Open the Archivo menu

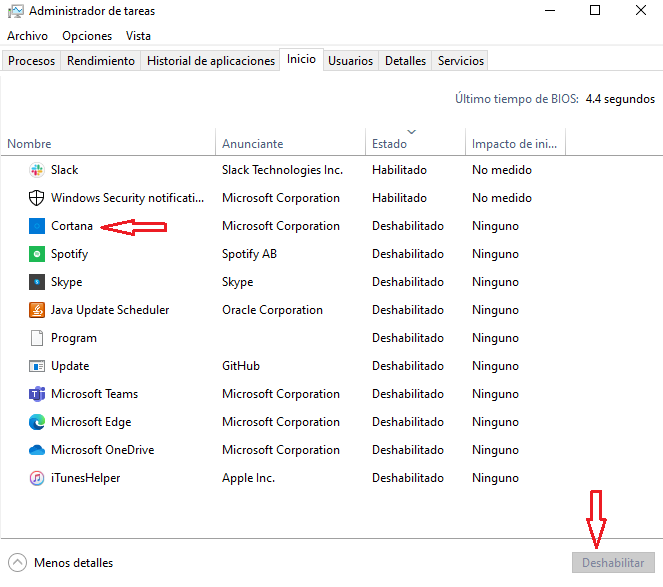point(27,36)
